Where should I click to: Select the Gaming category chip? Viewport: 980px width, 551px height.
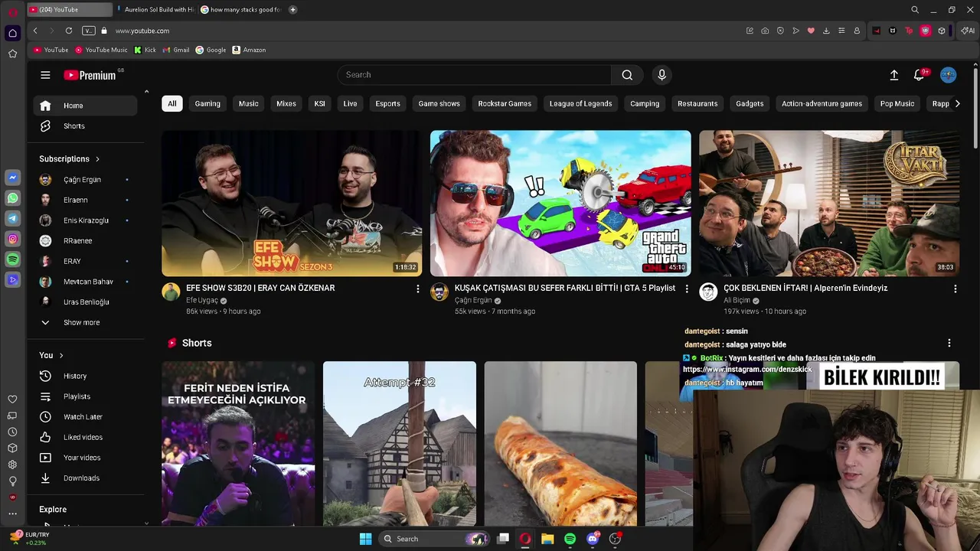click(x=207, y=103)
